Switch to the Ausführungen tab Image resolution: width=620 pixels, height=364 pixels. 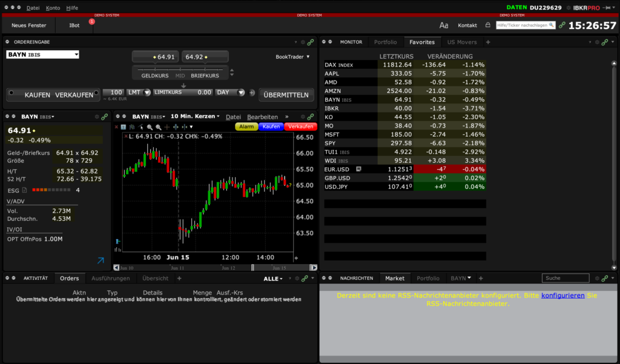tap(110, 278)
